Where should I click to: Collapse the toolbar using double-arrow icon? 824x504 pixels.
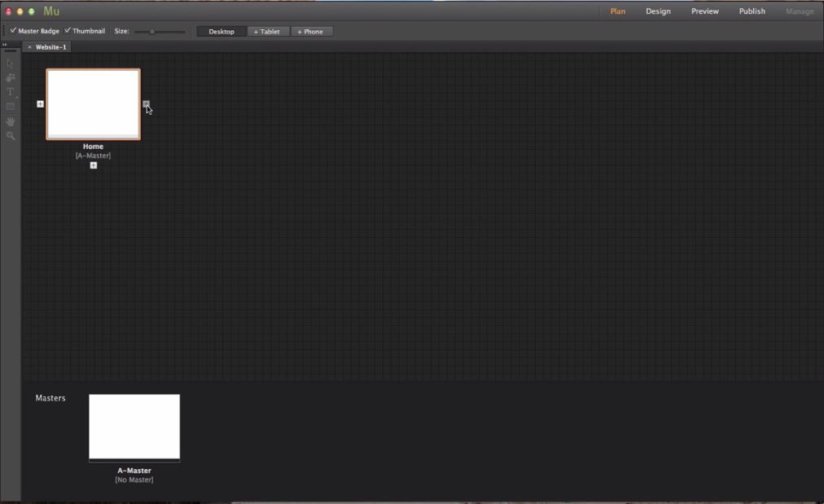pyautogui.click(x=4, y=45)
